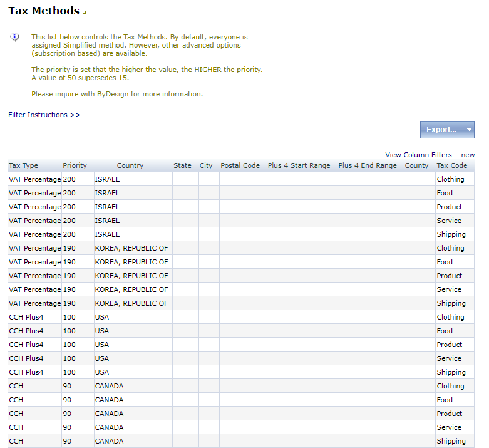The image size is (489, 448).
Task: Sort by the Postal Code column header
Action: coord(240,165)
